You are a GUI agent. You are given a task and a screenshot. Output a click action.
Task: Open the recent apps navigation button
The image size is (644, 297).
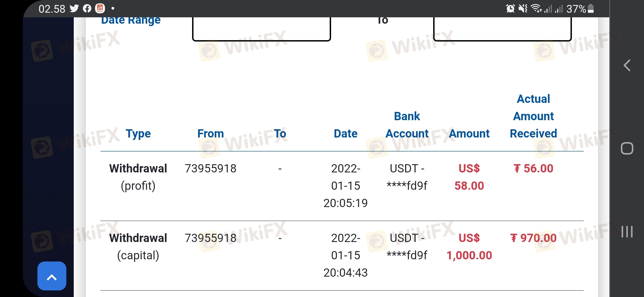[627, 232]
